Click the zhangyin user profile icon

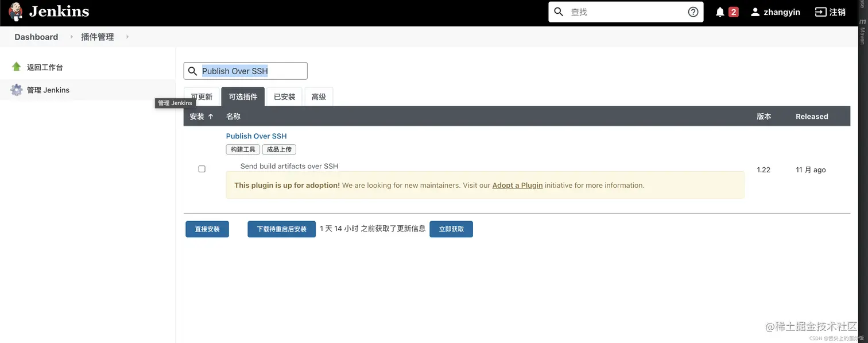coord(755,11)
